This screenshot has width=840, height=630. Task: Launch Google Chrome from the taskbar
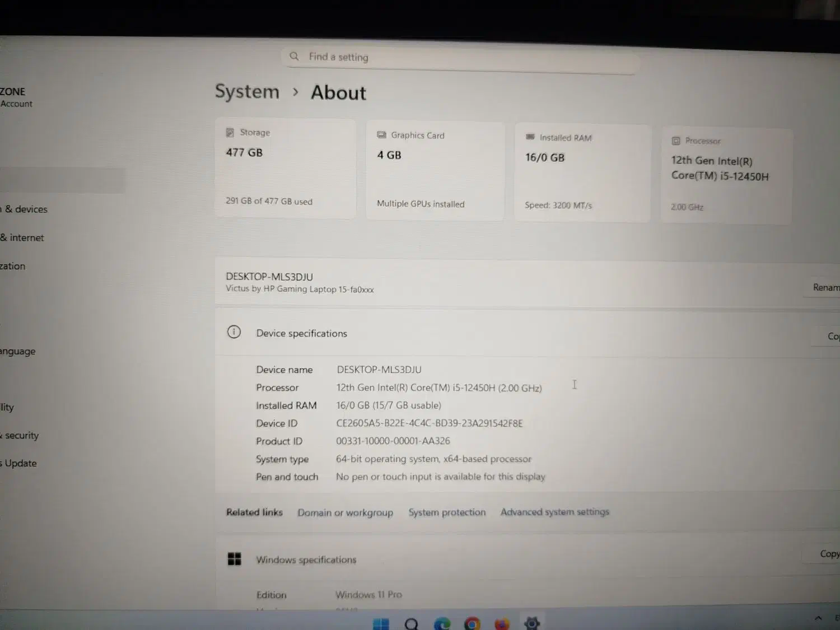click(x=472, y=624)
